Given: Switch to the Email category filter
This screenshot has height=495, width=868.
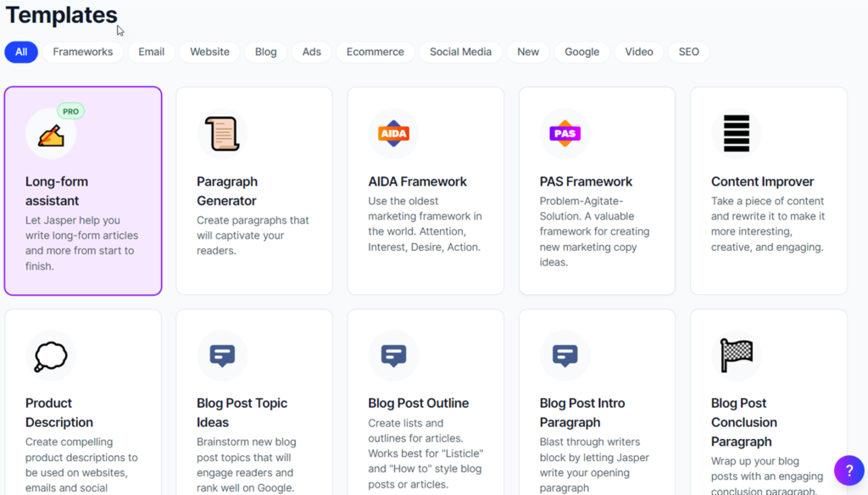Looking at the screenshot, I should [x=151, y=52].
